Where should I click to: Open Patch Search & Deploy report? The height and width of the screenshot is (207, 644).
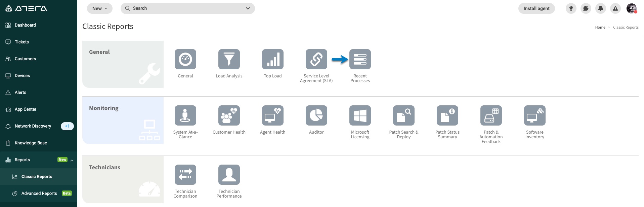pyautogui.click(x=403, y=115)
